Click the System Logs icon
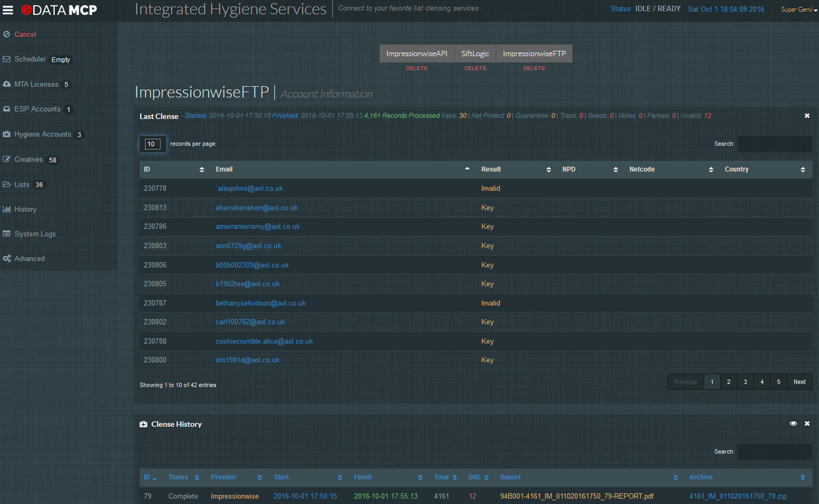 point(6,233)
